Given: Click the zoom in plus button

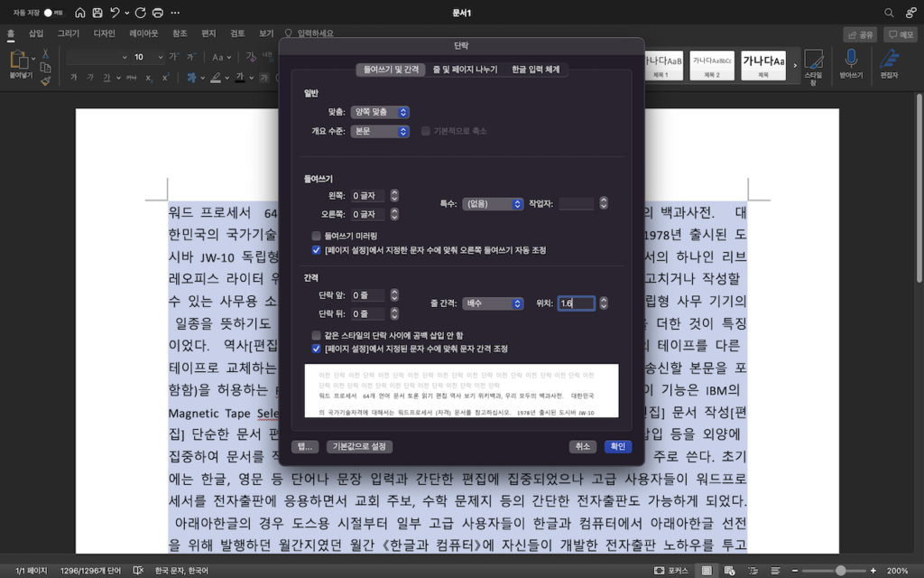Looking at the screenshot, I should (x=873, y=571).
